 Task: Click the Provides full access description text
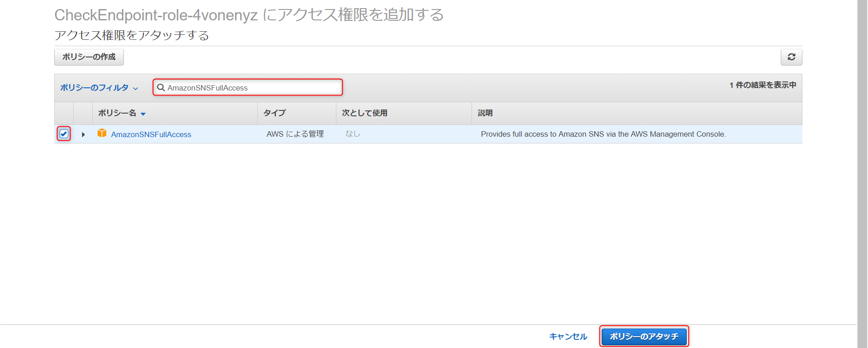coord(603,134)
